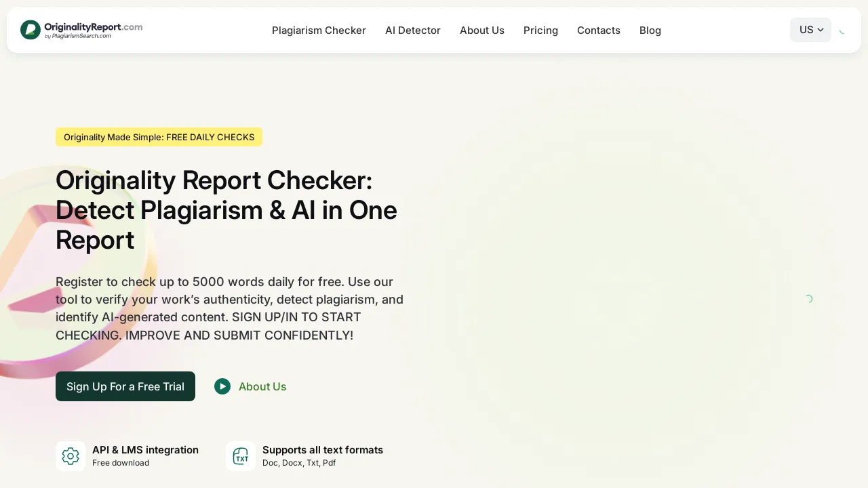The height and width of the screenshot is (488, 868).
Task: Select 'Supports all text formats' text
Action: point(323,450)
